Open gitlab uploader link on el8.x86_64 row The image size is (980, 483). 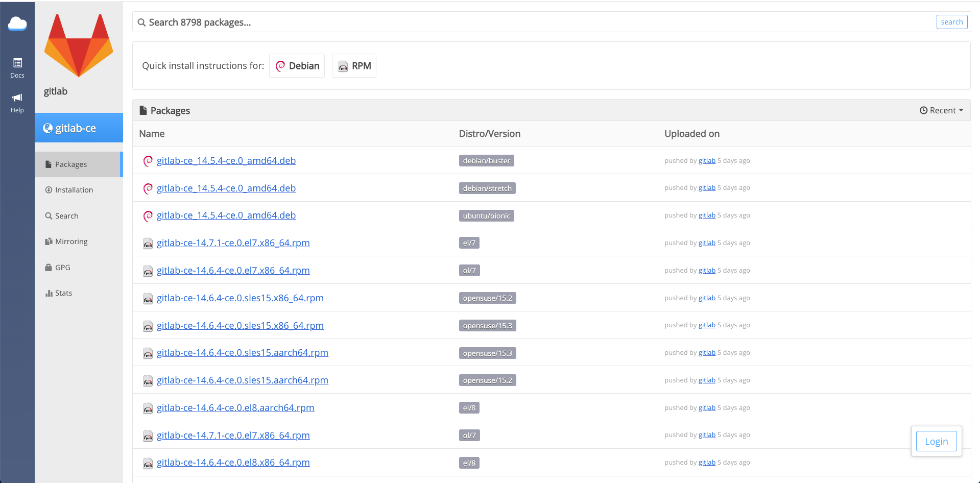(707, 463)
